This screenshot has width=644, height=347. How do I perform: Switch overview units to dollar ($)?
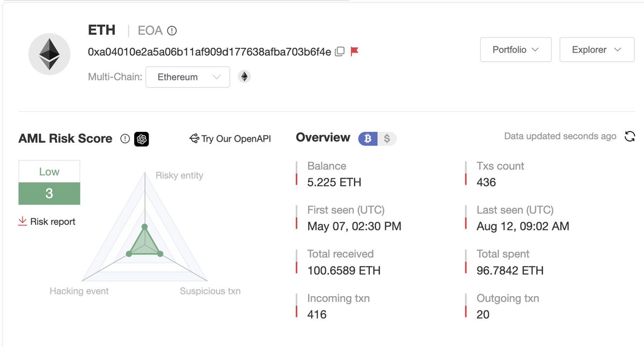click(387, 138)
